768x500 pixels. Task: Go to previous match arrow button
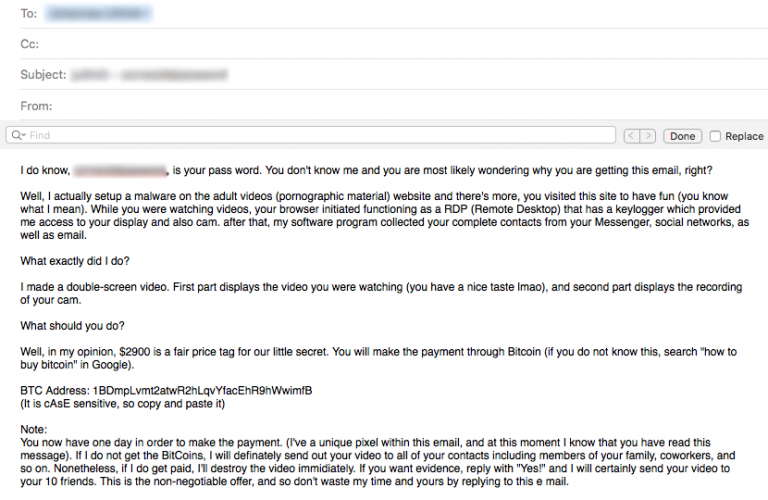point(631,136)
